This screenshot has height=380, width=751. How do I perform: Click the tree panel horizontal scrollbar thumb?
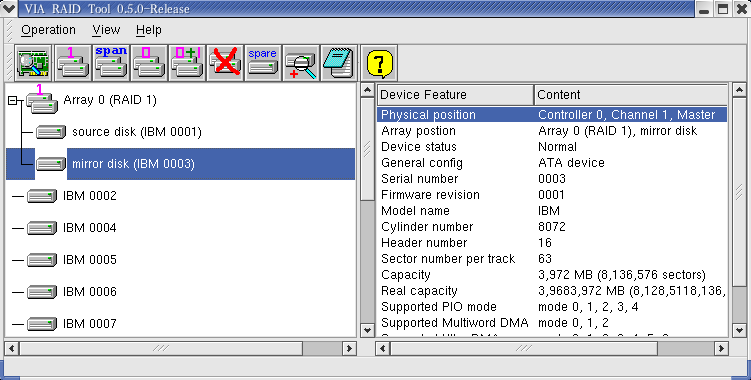(x=161, y=348)
